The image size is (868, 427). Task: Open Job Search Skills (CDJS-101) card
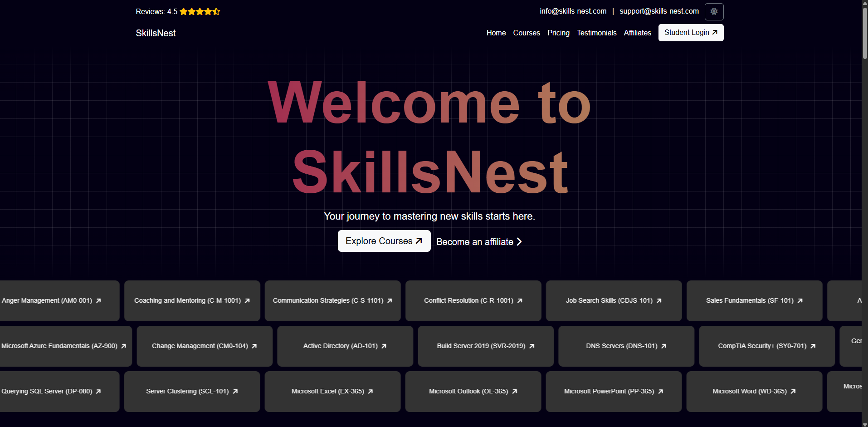pyautogui.click(x=614, y=300)
